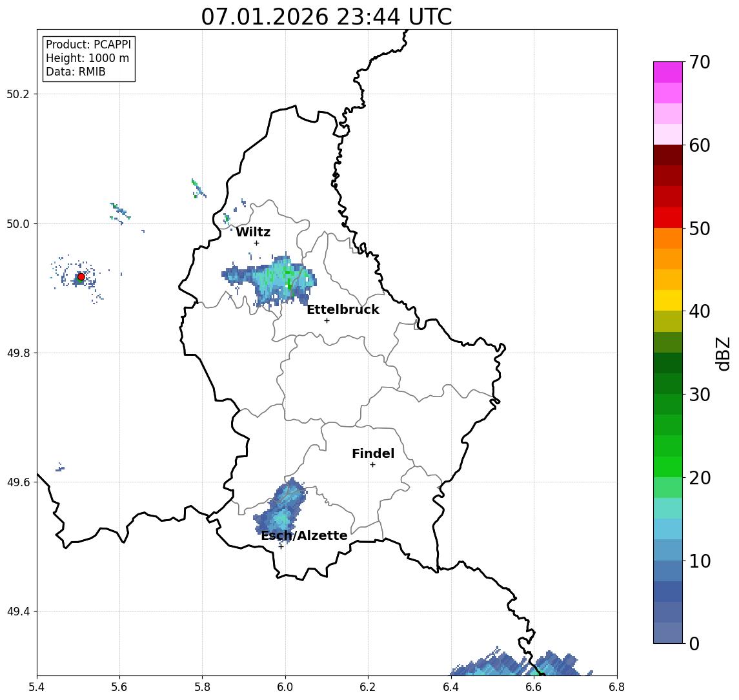Viewport: 739px width, 700px height.
Task: Click the Esch/Alzette city label
Action: click(304, 535)
